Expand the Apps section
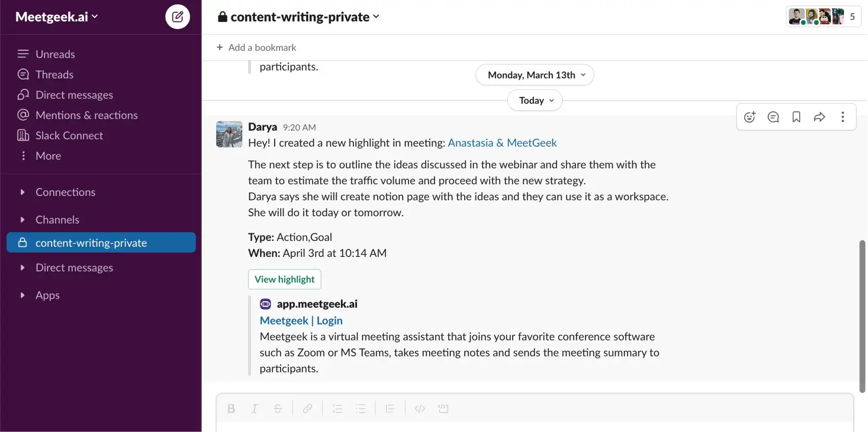The width and height of the screenshot is (868, 432). (23, 295)
